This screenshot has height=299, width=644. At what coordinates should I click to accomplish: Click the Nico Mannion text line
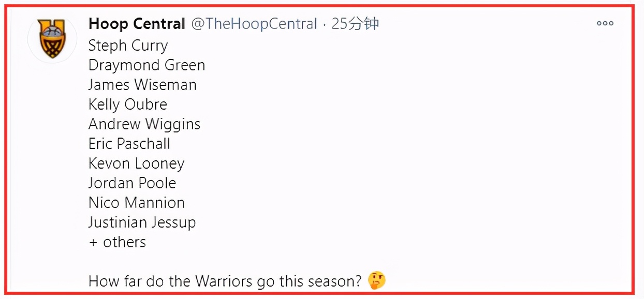click(x=136, y=203)
